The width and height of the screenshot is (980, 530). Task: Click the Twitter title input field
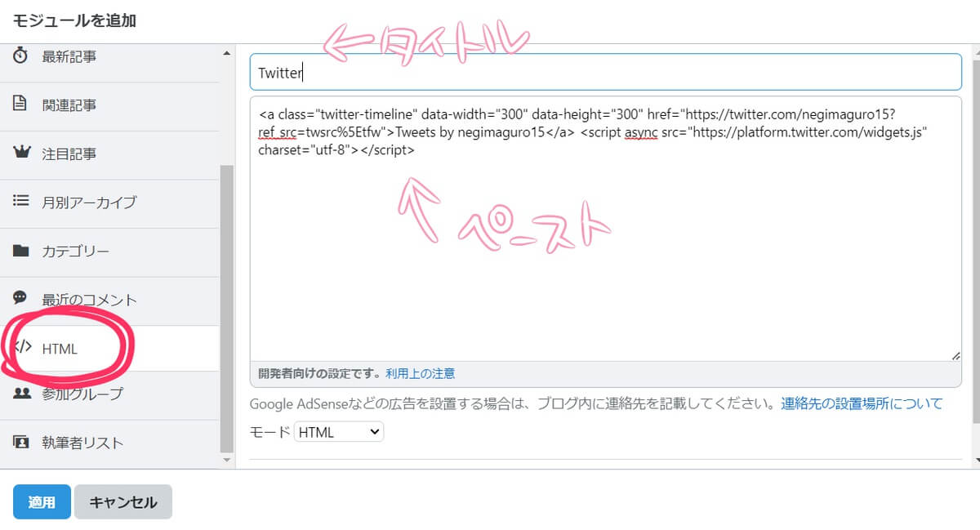pos(604,72)
